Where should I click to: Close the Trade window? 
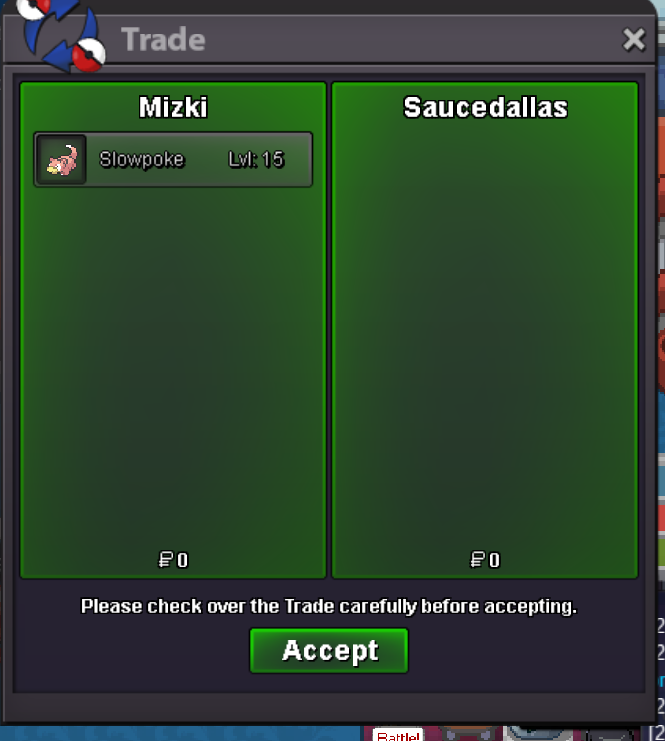tap(633, 39)
